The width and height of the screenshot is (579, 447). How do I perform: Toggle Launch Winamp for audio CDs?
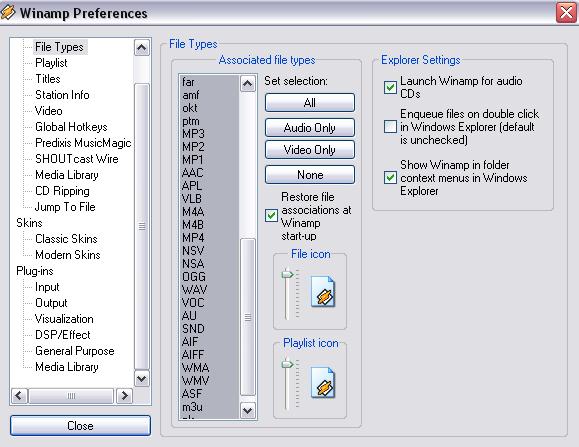pos(390,87)
